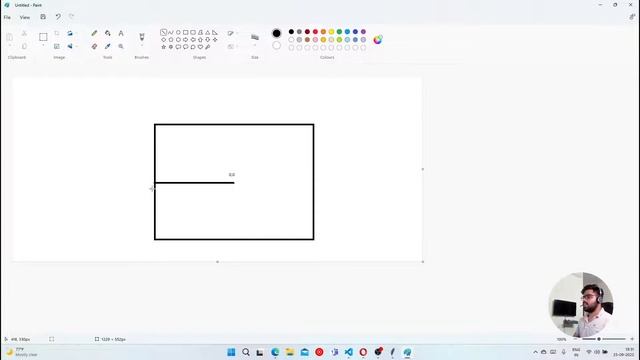Click the zoom in plus button
640x360 pixels.
[x=632, y=339]
